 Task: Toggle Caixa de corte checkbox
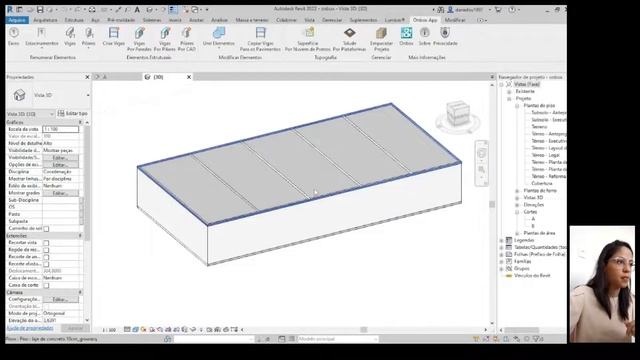pyautogui.click(x=46, y=285)
